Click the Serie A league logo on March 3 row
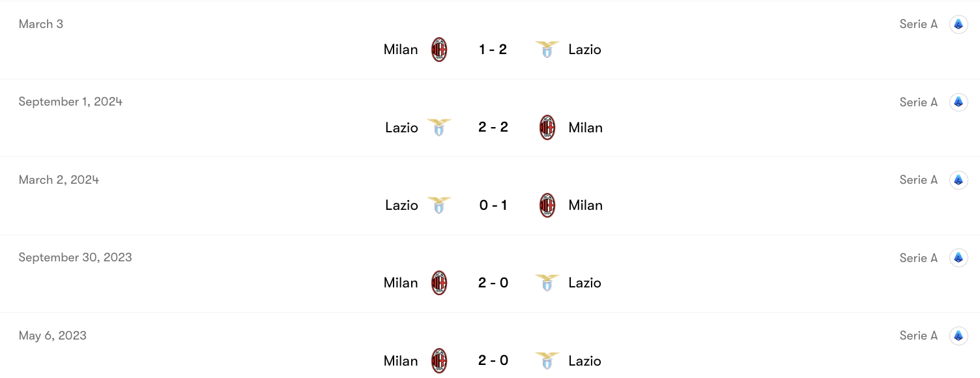 [x=958, y=23]
